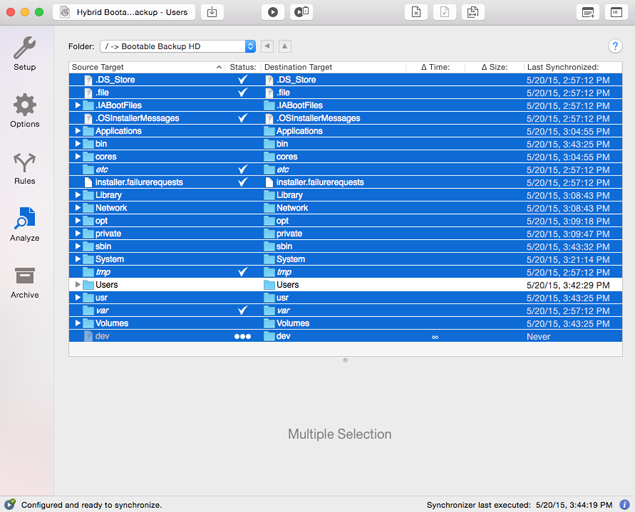Expand the private source folder
Image resolution: width=635 pixels, height=512 pixels.
click(78, 233)
